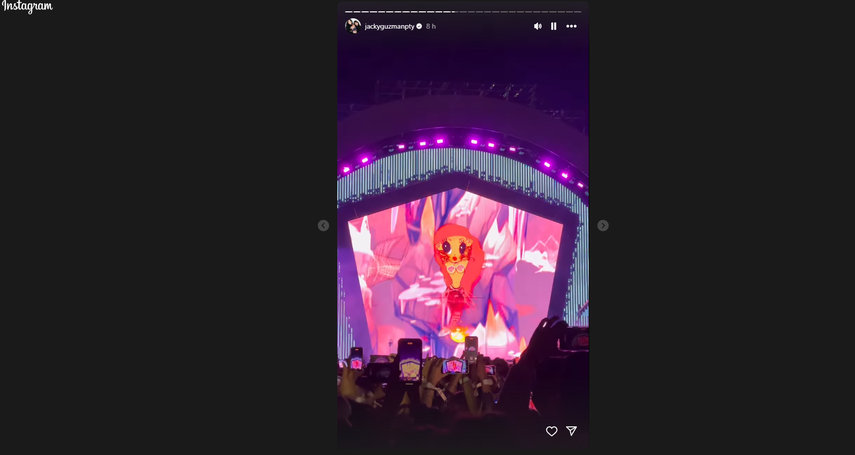Like the story with the heart icon
The image size is (855, 455).
pyautogui.click(x=552, y=431)
